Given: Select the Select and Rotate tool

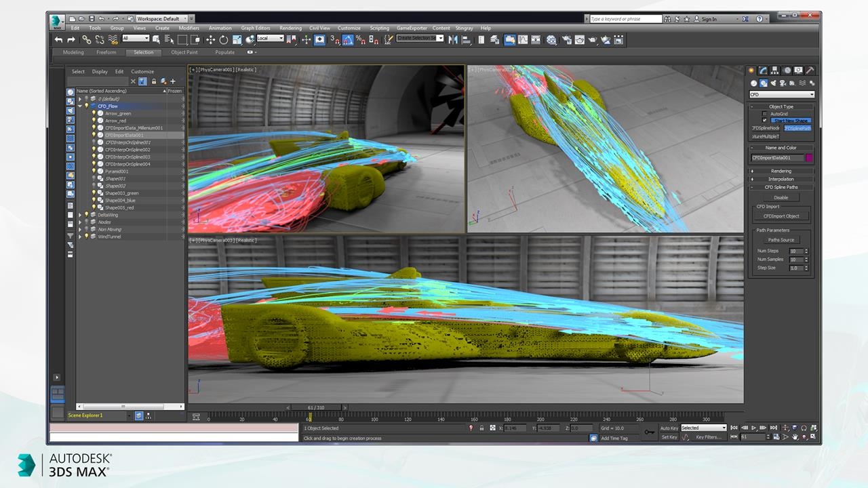Looking at the screenshot, I should pyautogui.click(x=224, y=39).
